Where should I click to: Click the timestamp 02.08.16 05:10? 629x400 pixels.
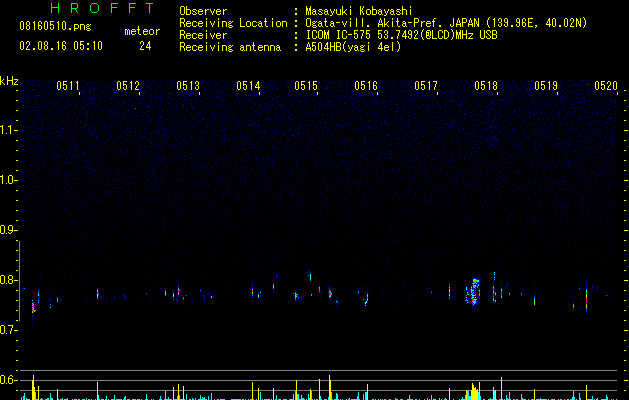(61, 46)
